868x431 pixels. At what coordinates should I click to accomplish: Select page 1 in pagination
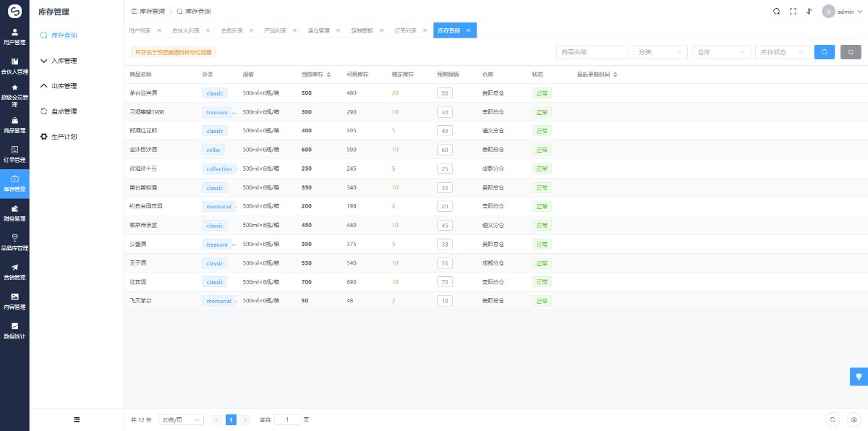(231, 419)
